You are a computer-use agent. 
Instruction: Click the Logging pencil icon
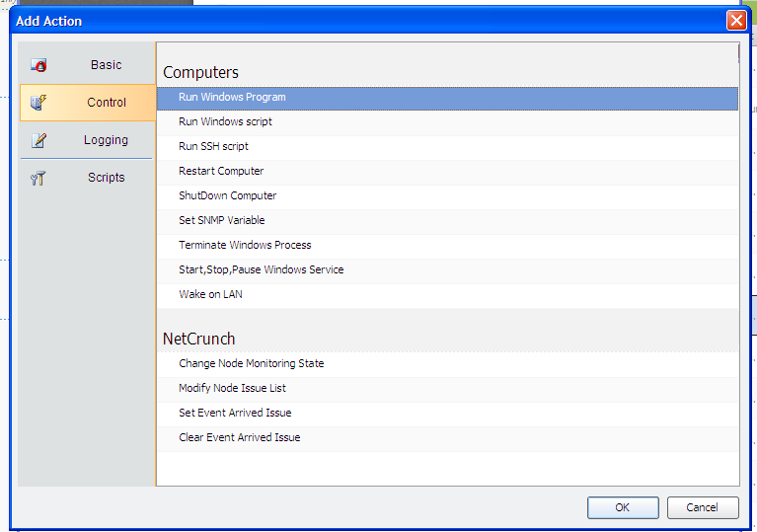[39, 140]
